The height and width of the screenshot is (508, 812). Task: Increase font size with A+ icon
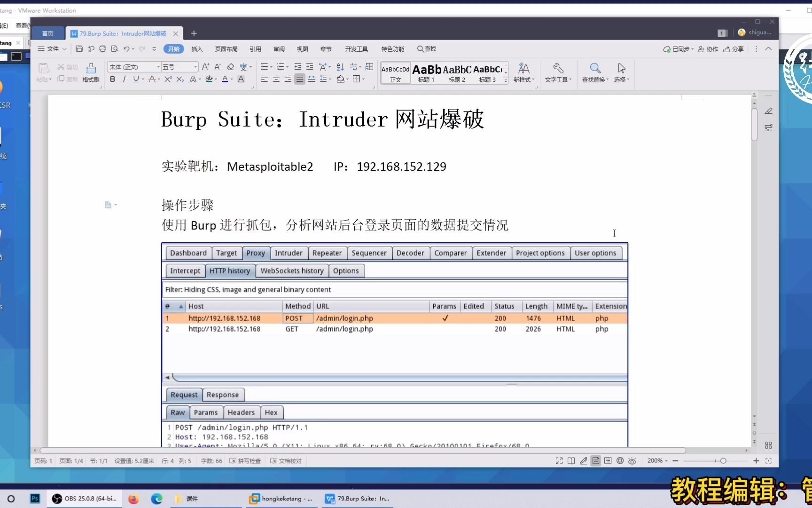205,67
